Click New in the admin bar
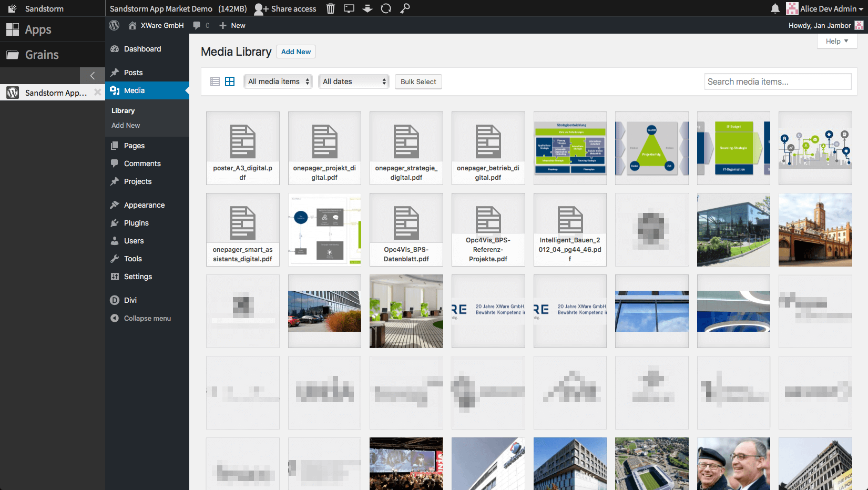The width and height of the screenshot is (868, 490). [x=232, y=25]
